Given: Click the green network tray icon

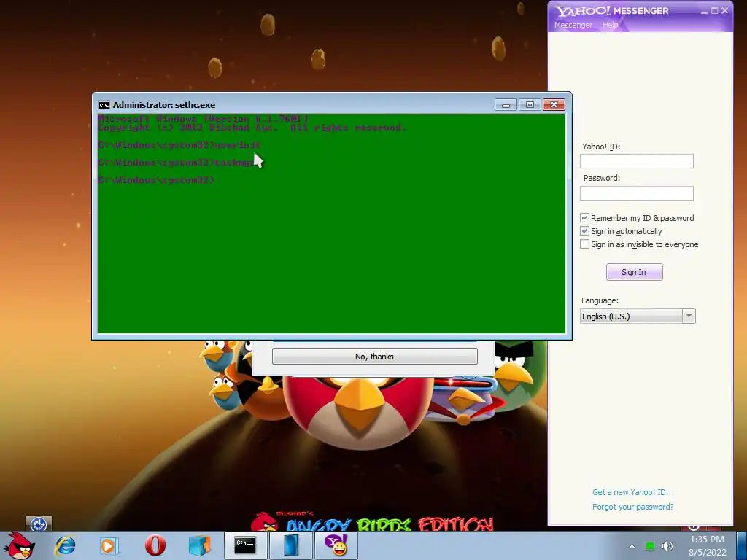Looking at the screenshot, I should point(649,546).
